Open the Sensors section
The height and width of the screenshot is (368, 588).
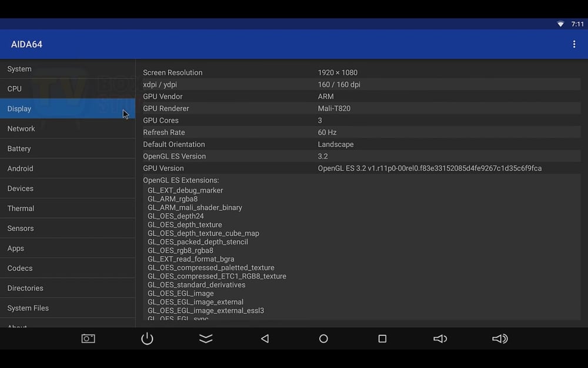pyautogui.click(x=68, y=228)
